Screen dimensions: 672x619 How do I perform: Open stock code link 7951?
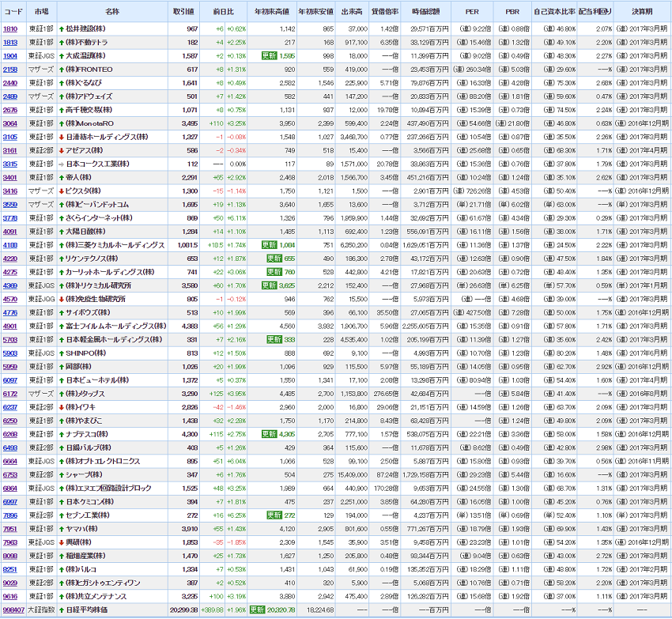pyautogui.click(x=10, y=529)
